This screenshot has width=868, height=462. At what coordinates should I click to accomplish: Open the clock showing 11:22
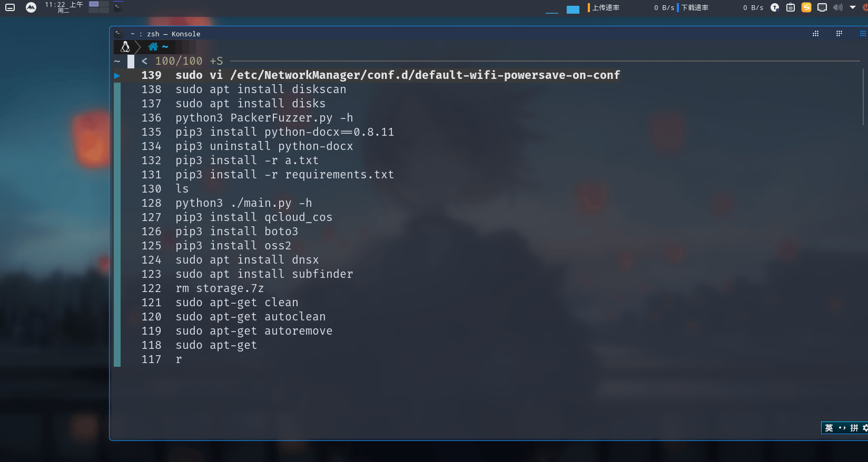[63, 7]
